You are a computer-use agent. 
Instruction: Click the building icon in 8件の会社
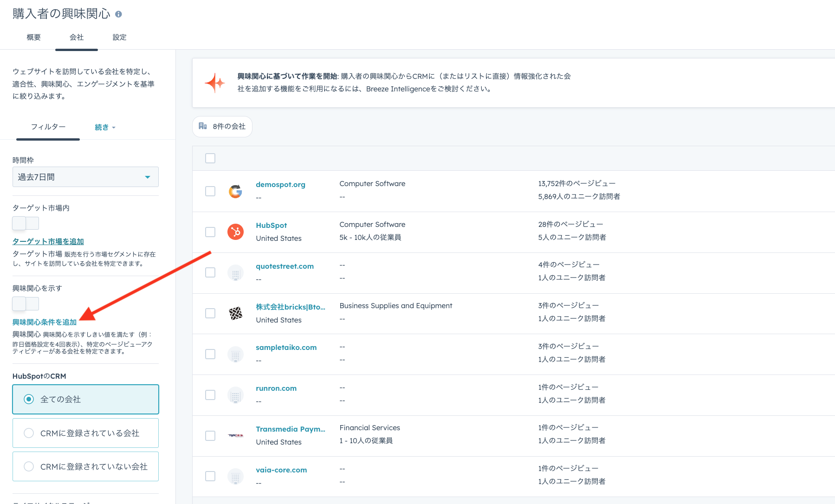(203, 126)
